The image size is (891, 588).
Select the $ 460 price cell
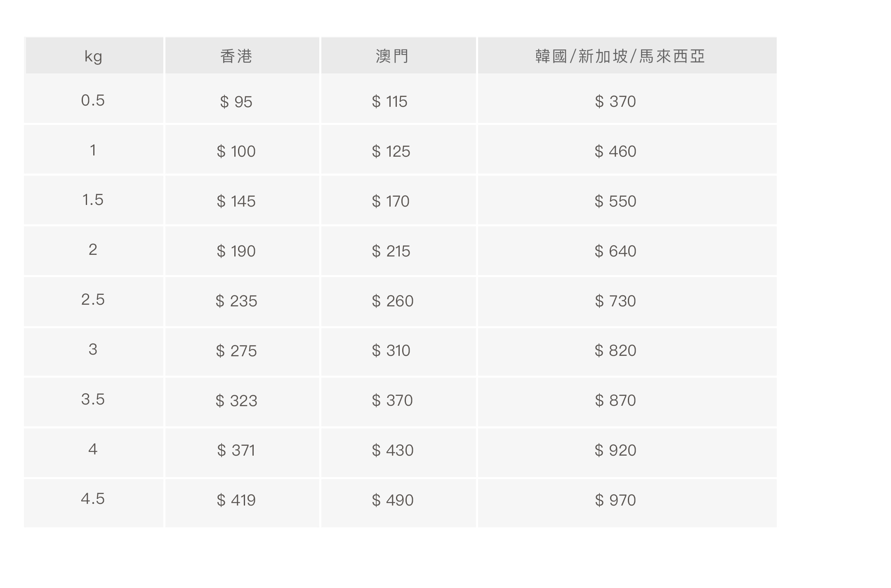click(615, 151)
